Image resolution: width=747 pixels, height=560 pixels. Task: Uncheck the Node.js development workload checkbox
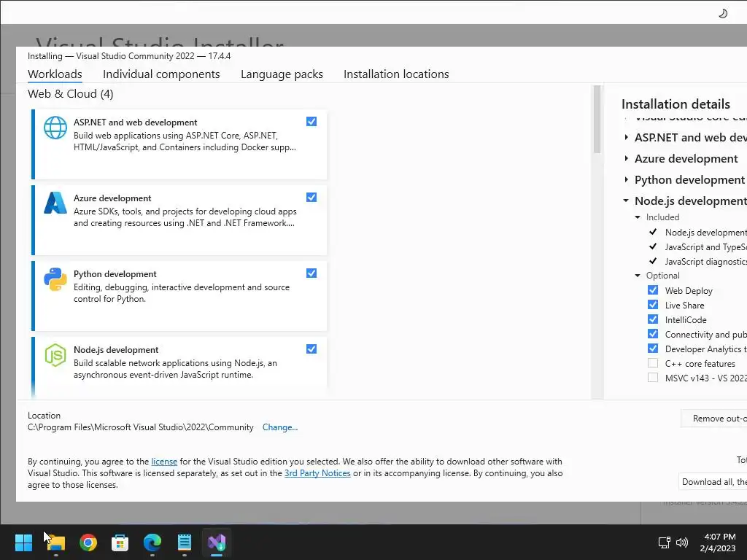(x=311, y=349)
